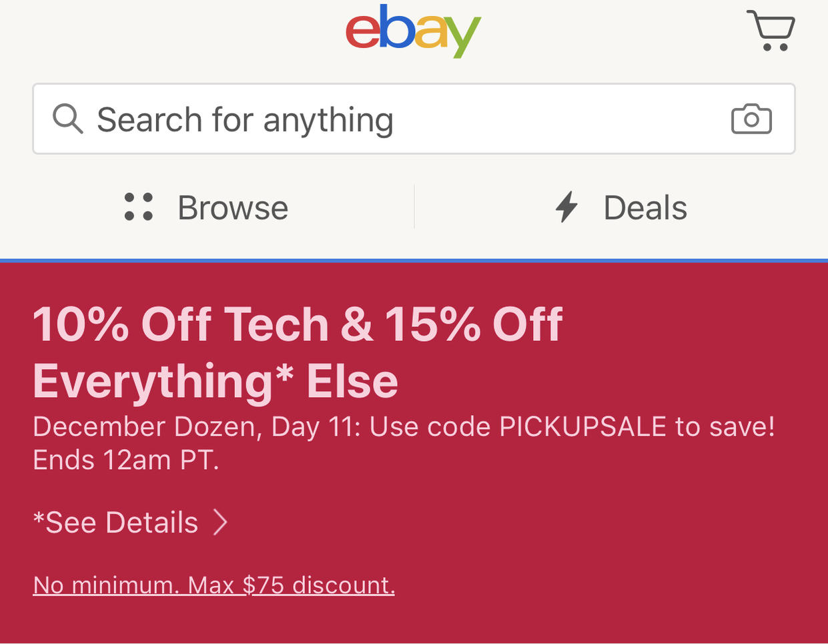Click the chevron beside See Details
This screenshot has width=828, height=644.
pyautogui.click(x=221, y=523)
